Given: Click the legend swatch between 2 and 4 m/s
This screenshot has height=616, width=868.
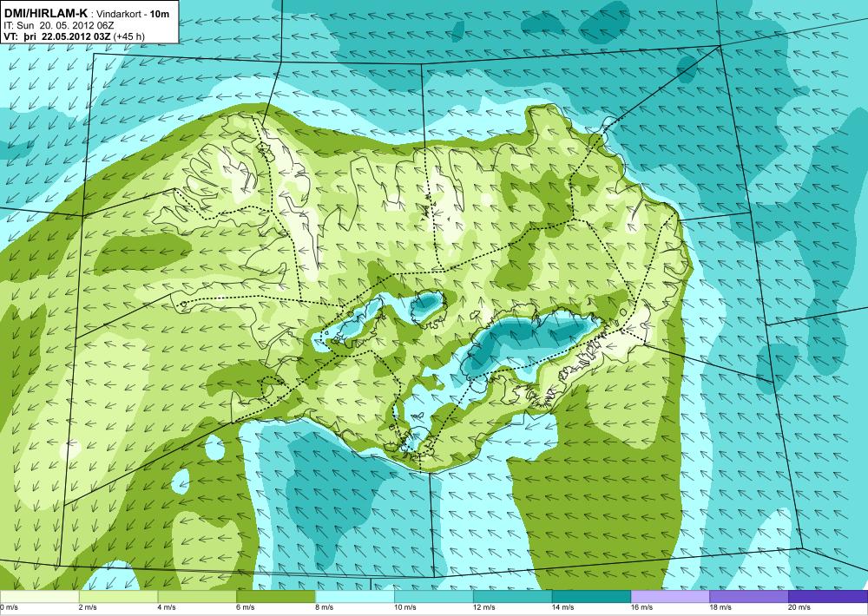Looking at the screenshot, I should click(118, 597).
